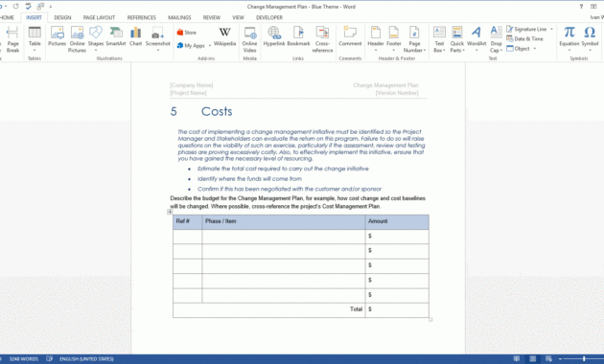This screenshot has height=364, width=604.
Task: Insert a Symbol
Action: coord(590,39)
